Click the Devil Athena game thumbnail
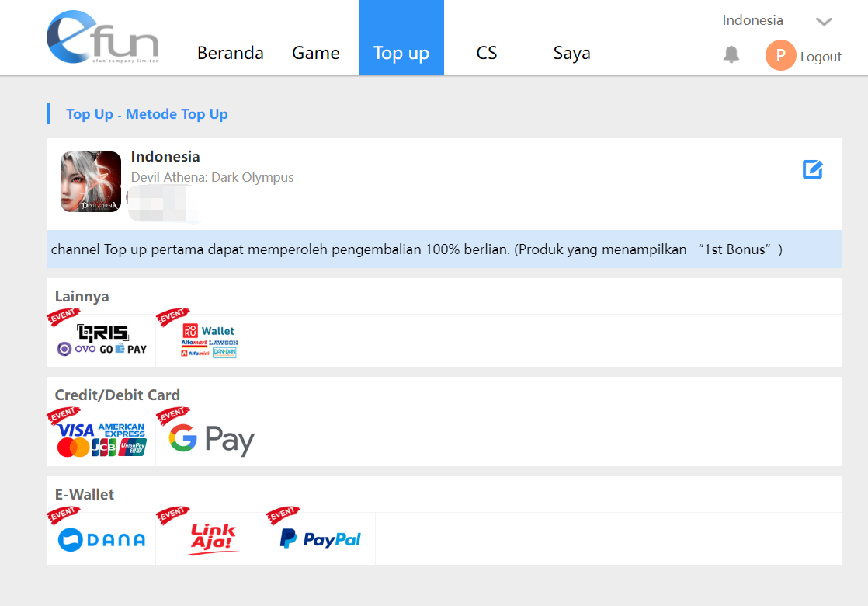Viewport: 868px width, 606px height. click(x=91, y=182)
